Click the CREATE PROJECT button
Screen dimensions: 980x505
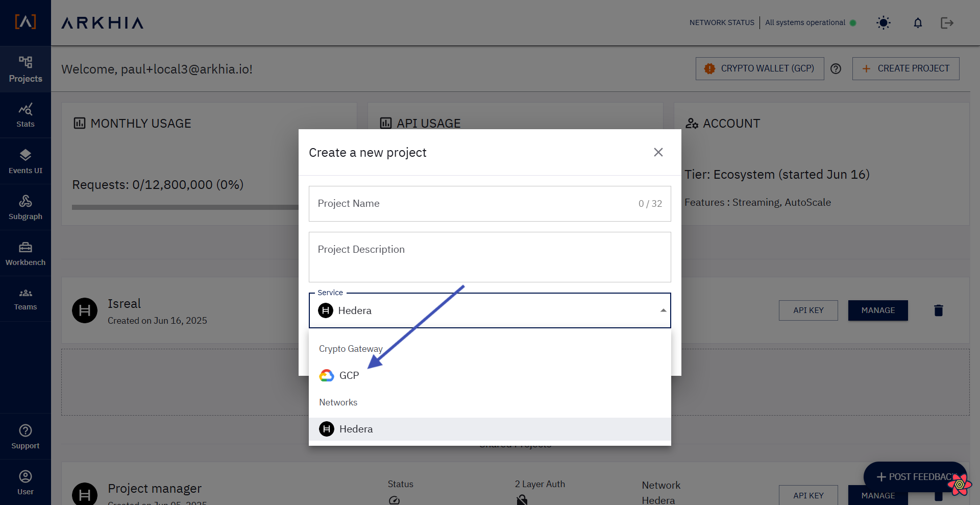906,68
